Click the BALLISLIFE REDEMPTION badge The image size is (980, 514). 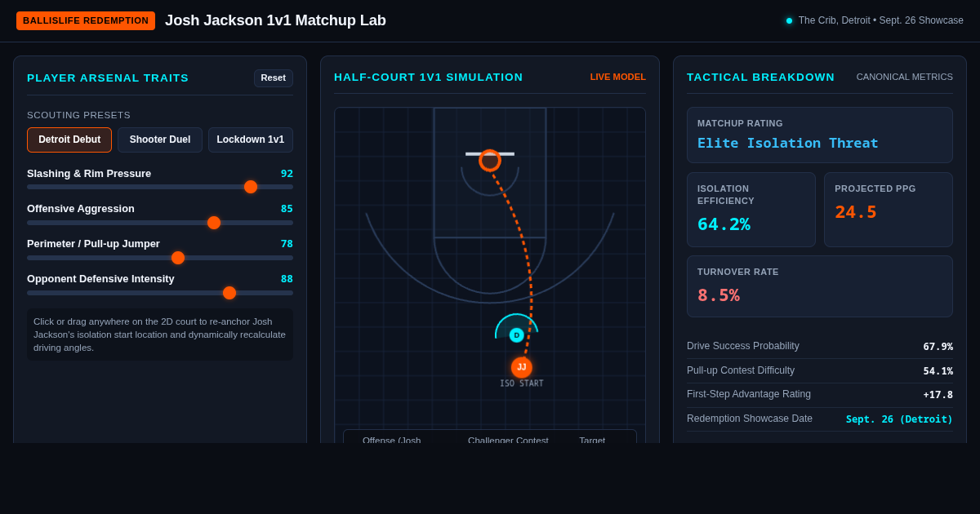(x=86, y=20)
